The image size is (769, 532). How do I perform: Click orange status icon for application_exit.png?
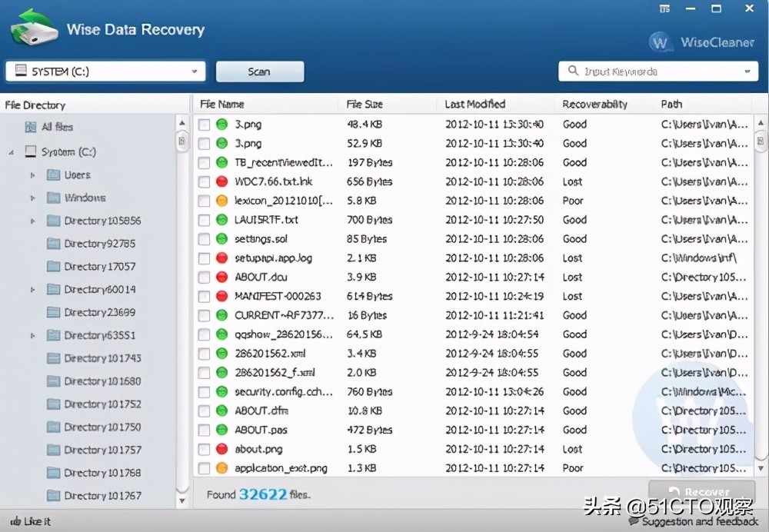(222, 467)
